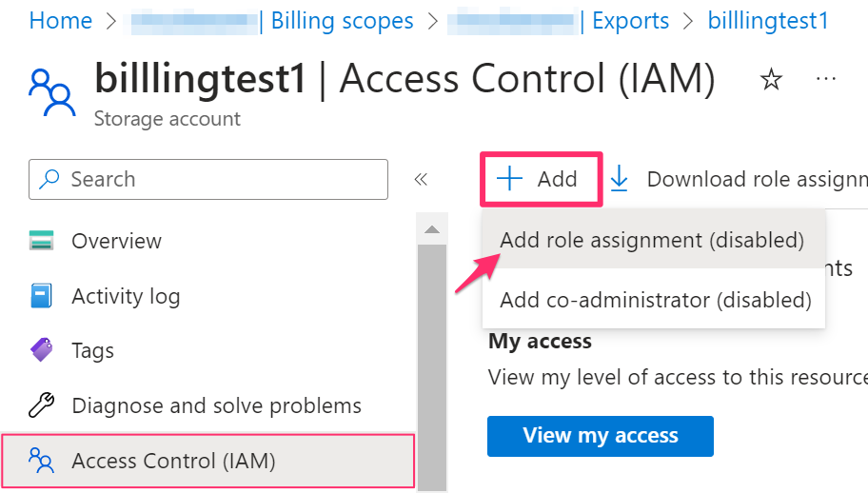Select Add role assignment (disabled)
868x493 pixels.
click(652, 240)
